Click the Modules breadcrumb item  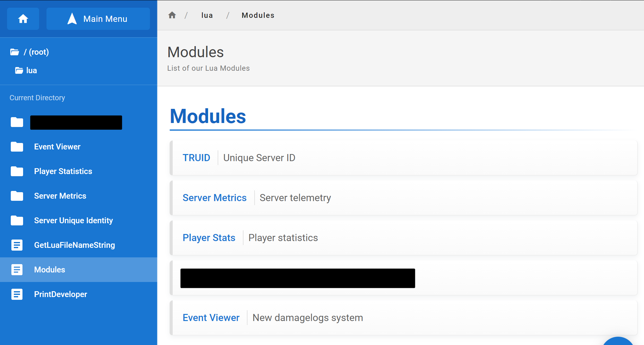click(258, 15)
